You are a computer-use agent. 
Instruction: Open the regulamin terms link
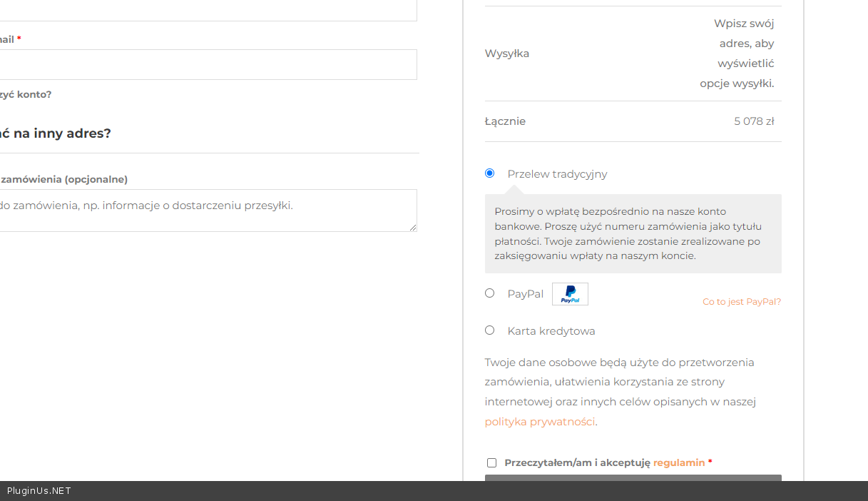(678, 462)
